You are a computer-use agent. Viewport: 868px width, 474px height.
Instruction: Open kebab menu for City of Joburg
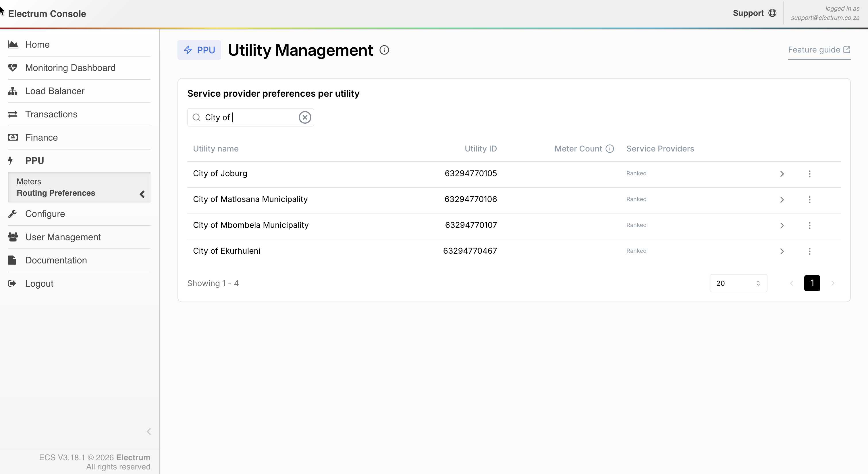809,174
